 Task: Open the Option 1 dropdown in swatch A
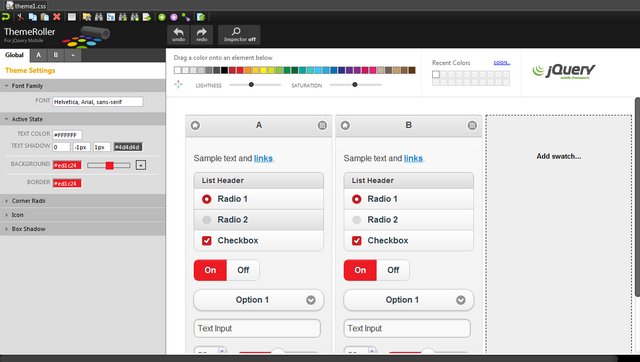(x=259, y=300)
